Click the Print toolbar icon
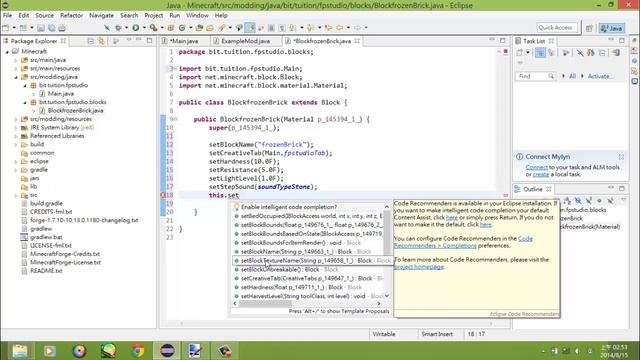640x360 pixels. pos(62,28)
